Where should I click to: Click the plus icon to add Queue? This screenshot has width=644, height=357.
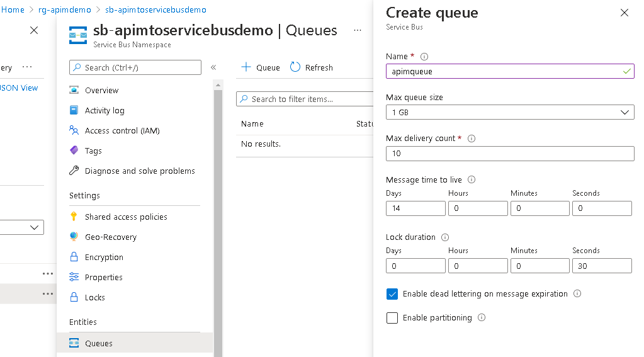pyautogui.click(x=246, y=67)
